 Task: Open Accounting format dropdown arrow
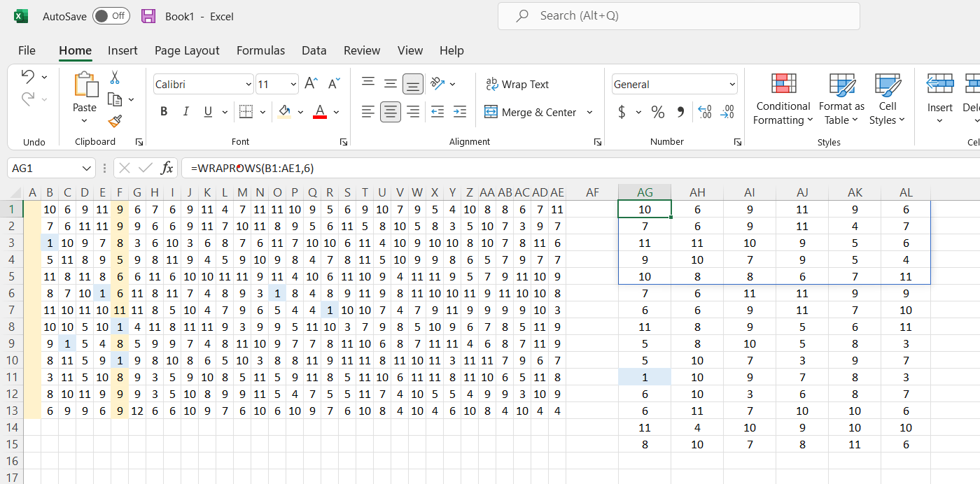tap(638, 112)
